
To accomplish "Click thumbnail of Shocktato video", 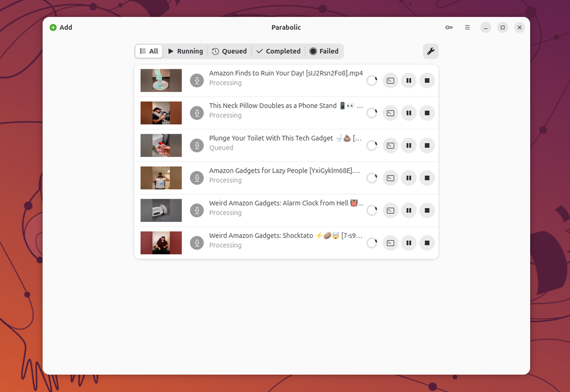I will pos(161,243).
